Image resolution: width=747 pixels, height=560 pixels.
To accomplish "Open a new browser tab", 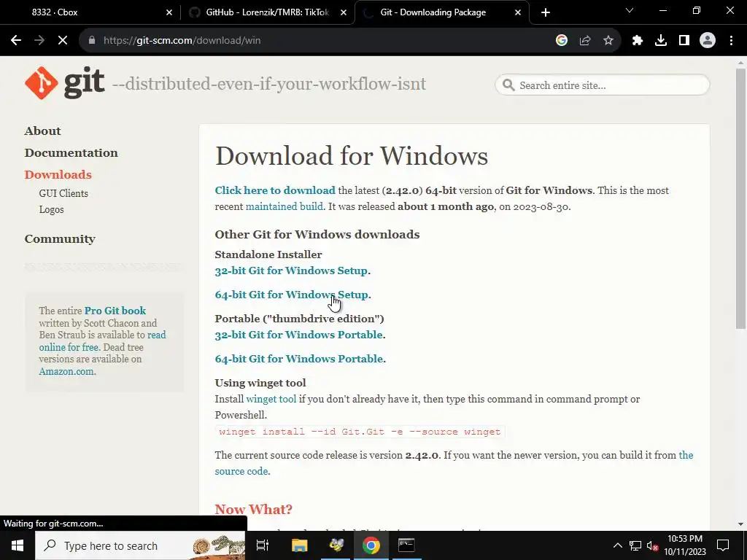I will [x=546, y=12].
